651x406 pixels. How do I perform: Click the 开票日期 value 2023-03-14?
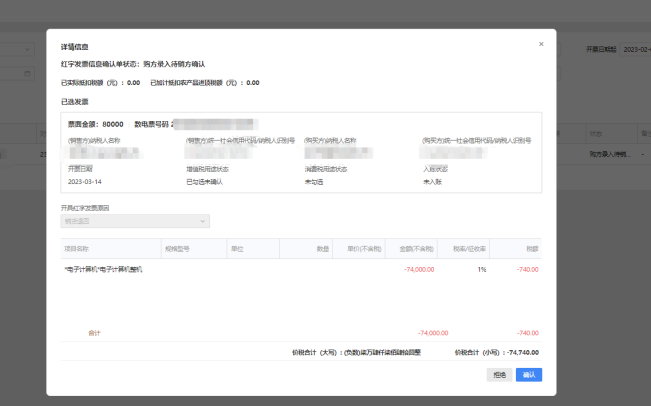(85, 182)
